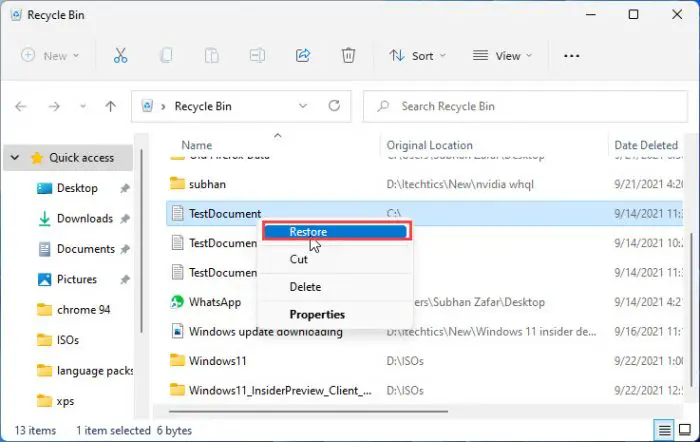Select the WhatsApp item name
The width and height of the screenshot is (700, 442).
215,302
